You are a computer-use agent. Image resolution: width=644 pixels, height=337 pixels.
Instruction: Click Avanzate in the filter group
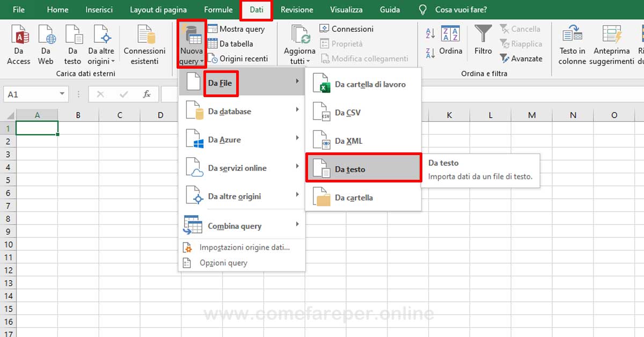[x=522, y=58]
